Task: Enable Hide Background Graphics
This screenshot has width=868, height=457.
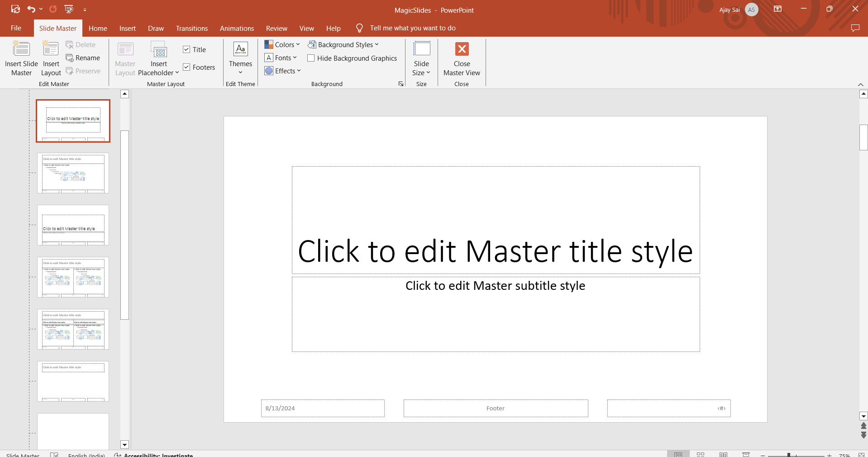Action: 311,58
